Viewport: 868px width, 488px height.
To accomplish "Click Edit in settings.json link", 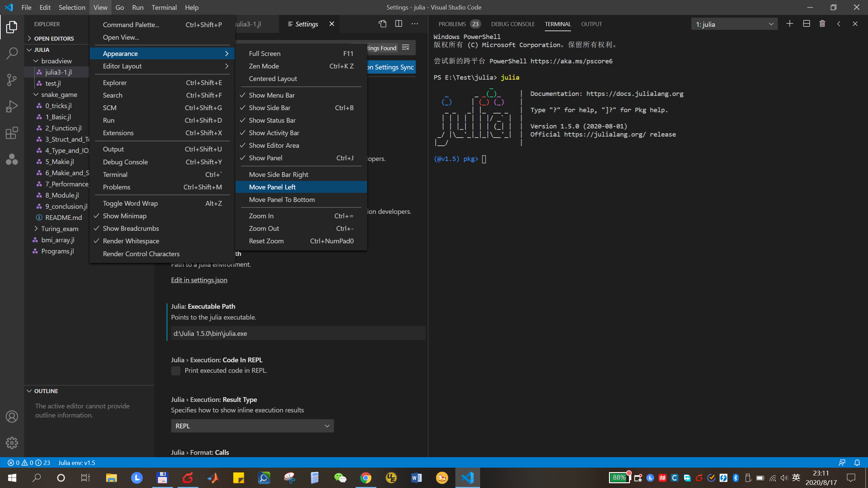I will point(199,280).
